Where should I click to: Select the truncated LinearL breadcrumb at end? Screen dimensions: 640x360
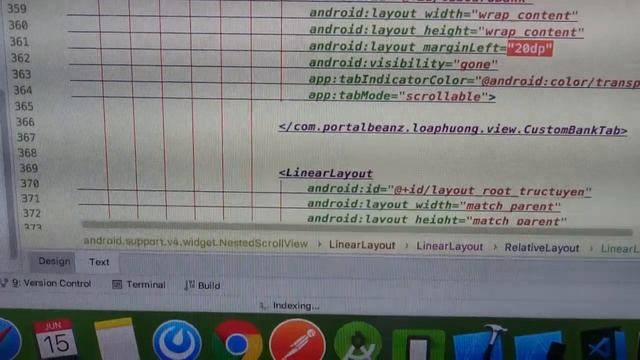(620, 249)
